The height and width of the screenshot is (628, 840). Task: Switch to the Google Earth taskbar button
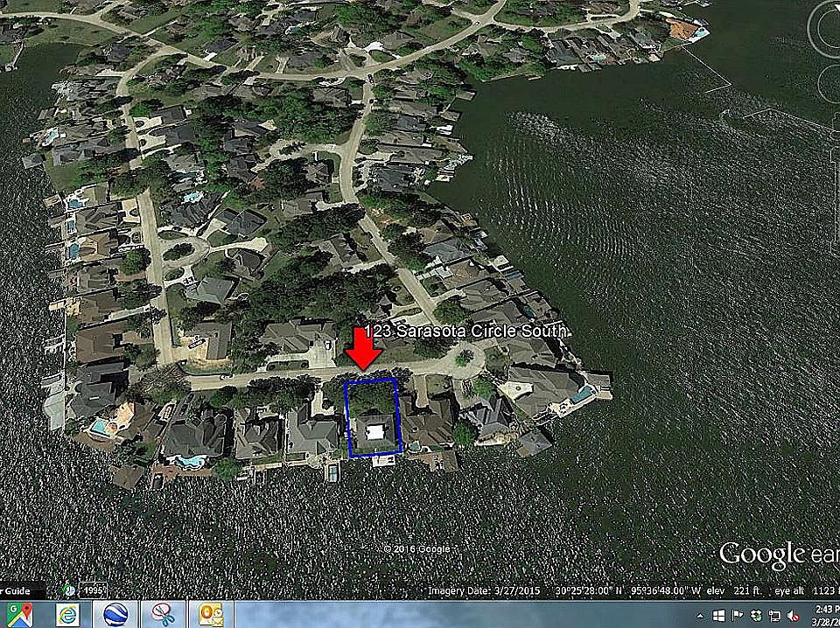(x=115, y=614)
